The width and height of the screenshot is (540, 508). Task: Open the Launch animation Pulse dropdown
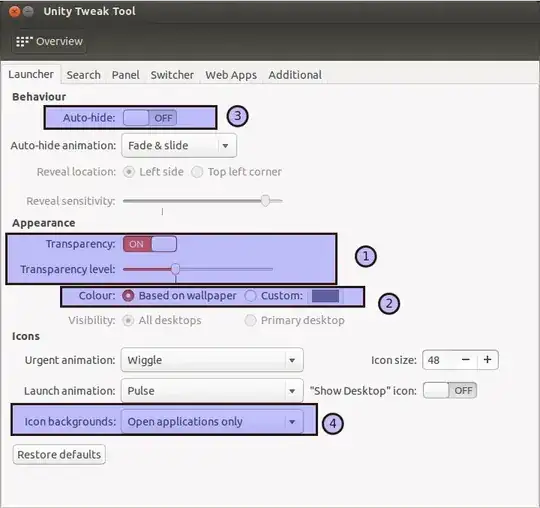pyautogui.click(x=212, y=391)
